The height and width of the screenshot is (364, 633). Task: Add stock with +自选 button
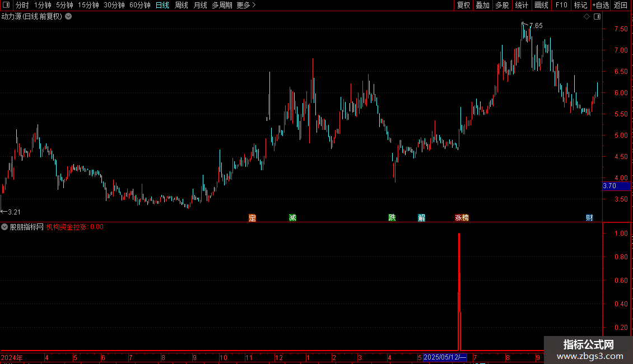[601, 5]
